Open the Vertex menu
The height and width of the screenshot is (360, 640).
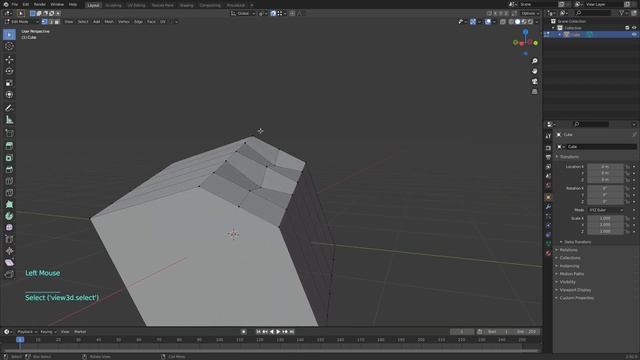click(124, 22)
